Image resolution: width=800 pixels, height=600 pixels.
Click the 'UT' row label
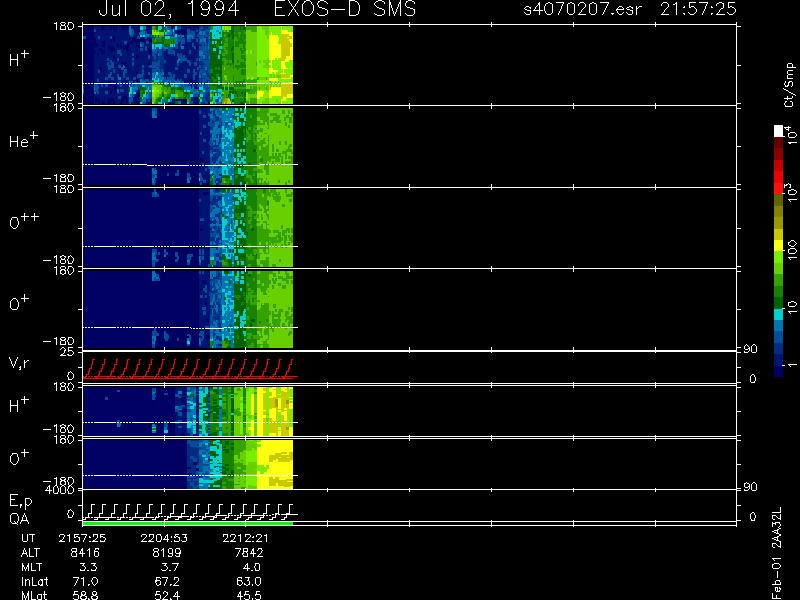pos(29,538)
